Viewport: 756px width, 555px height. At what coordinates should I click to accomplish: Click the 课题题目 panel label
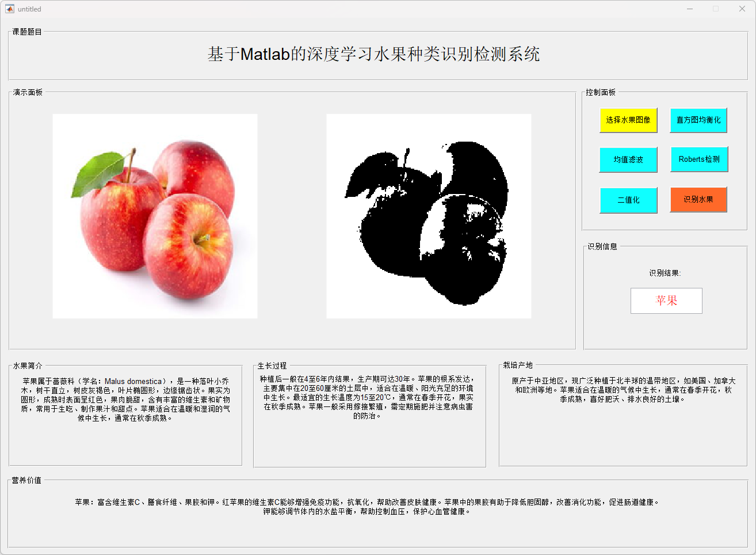[27, 32]
